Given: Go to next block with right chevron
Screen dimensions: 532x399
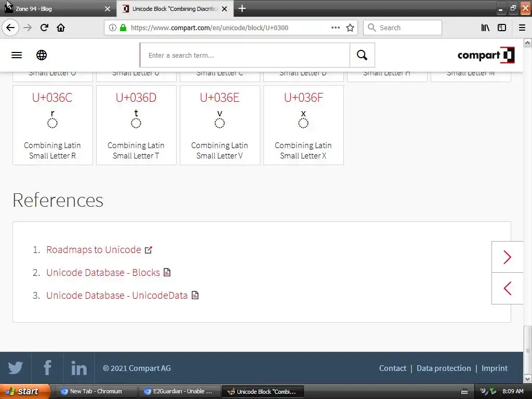Looking at the screenshot, I should coord(507,257).
